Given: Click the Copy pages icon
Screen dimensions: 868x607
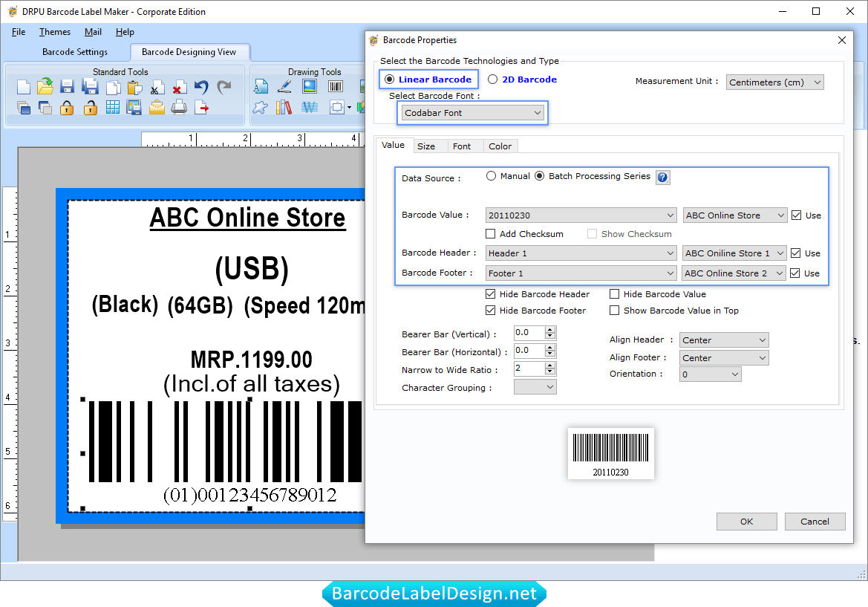Looking at the screenshot, I should [113, 88].
